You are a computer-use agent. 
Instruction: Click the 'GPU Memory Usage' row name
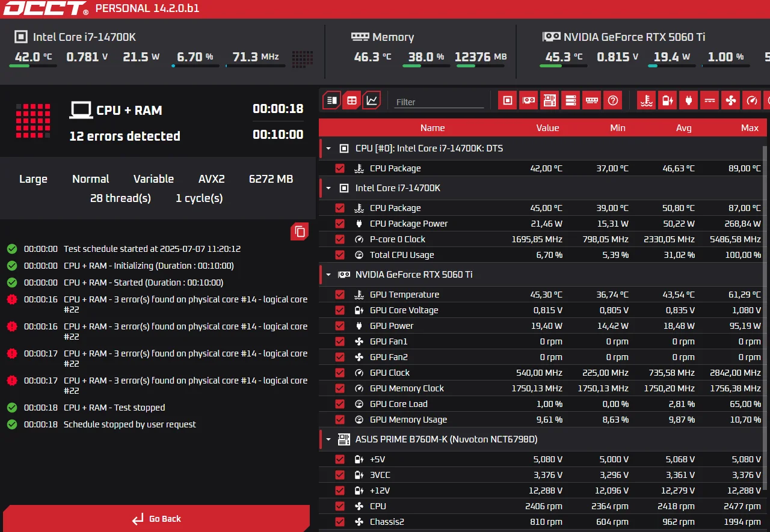pos(408,420)
